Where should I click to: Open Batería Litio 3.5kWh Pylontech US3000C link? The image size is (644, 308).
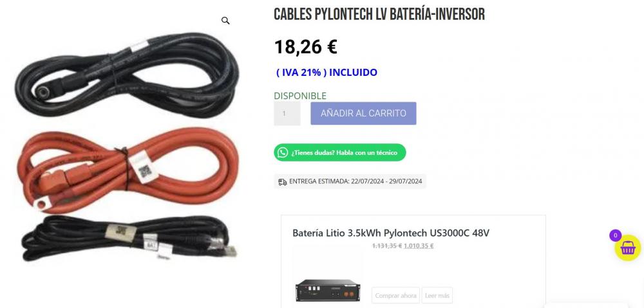tap(391, 233)
